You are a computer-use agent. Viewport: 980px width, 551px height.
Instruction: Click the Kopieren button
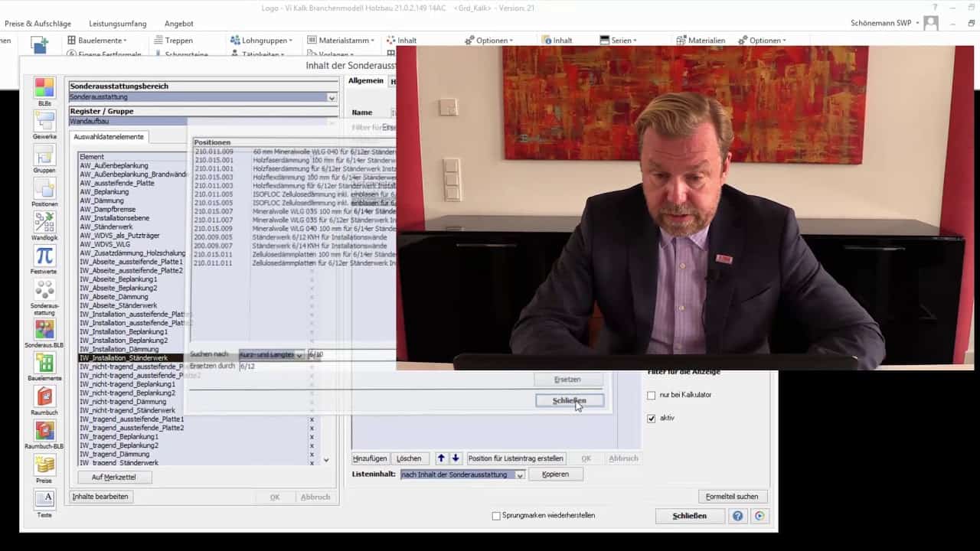pos(555,474)
